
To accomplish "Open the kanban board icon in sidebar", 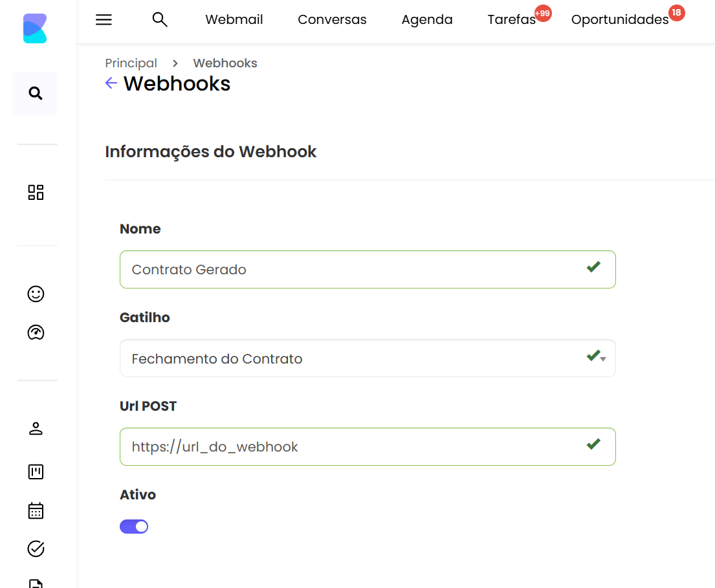I will coord(36,472).
